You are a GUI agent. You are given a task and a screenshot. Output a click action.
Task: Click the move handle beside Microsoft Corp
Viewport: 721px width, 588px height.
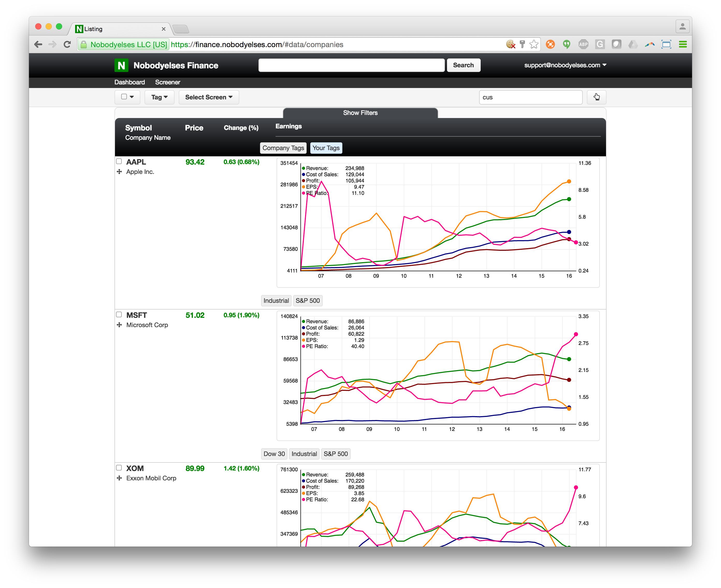click(x=119, y=325)
